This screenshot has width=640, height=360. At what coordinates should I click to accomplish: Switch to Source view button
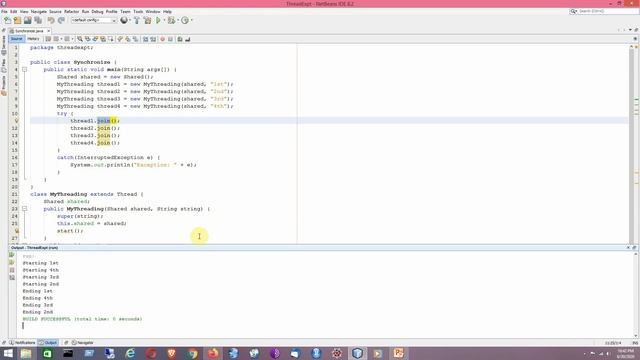17,39
